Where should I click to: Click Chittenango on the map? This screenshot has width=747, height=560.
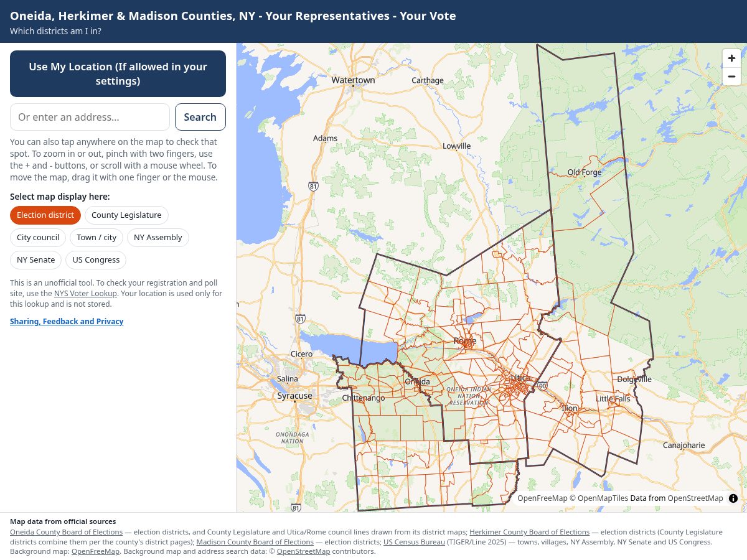click(364, 398)
